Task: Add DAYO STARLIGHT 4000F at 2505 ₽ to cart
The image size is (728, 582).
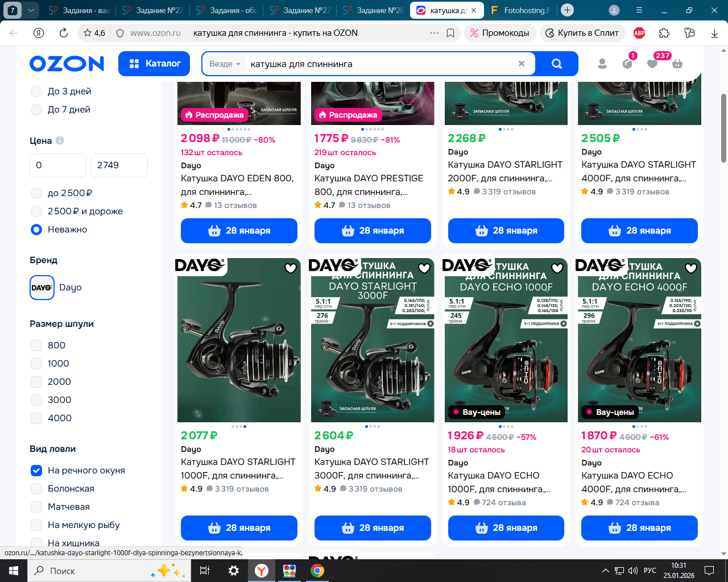Action: pyautogui.click(x=639, y=231)
